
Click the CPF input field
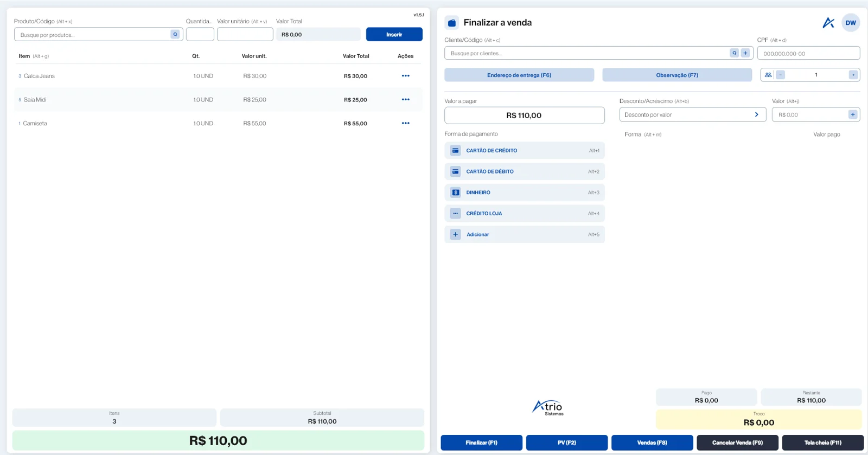pos(808,53)
